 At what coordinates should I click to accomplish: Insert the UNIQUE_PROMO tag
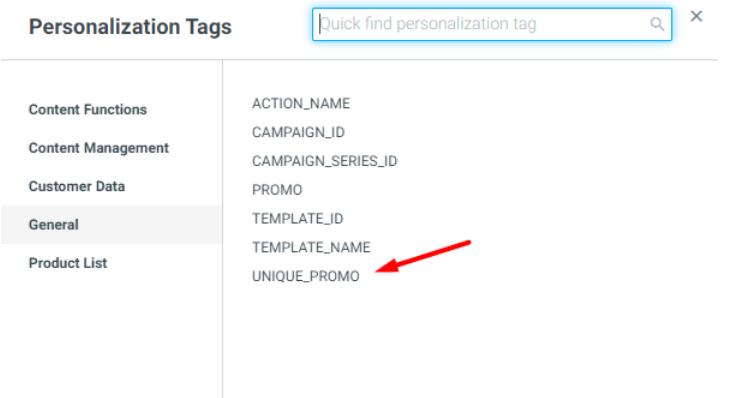(306, 277)
